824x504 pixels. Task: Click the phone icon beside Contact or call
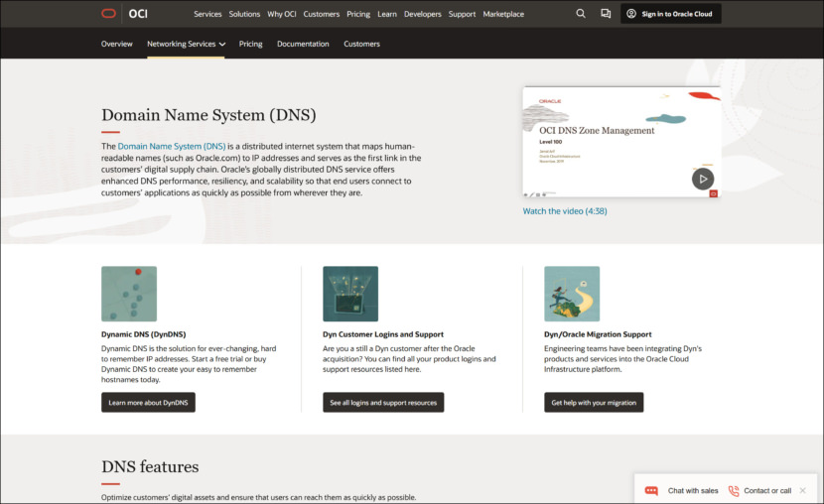tap(733, 490)
